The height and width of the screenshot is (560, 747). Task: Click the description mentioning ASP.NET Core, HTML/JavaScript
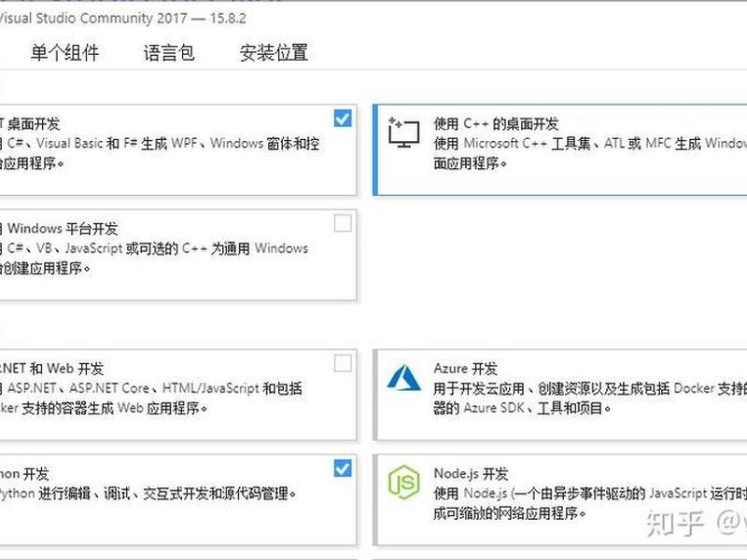click(151, 399)
